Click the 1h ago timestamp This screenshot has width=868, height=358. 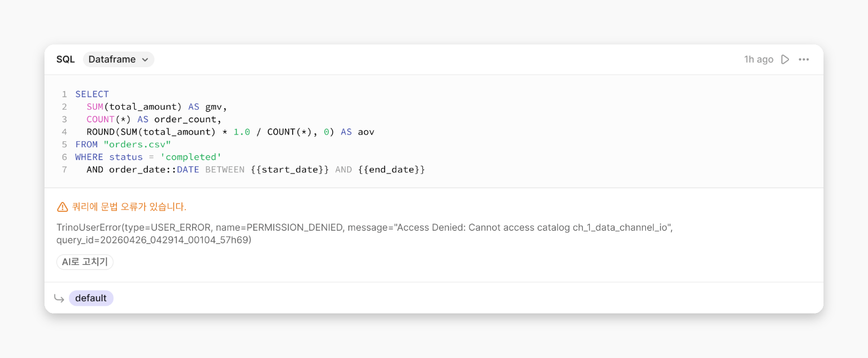[758, 59]
